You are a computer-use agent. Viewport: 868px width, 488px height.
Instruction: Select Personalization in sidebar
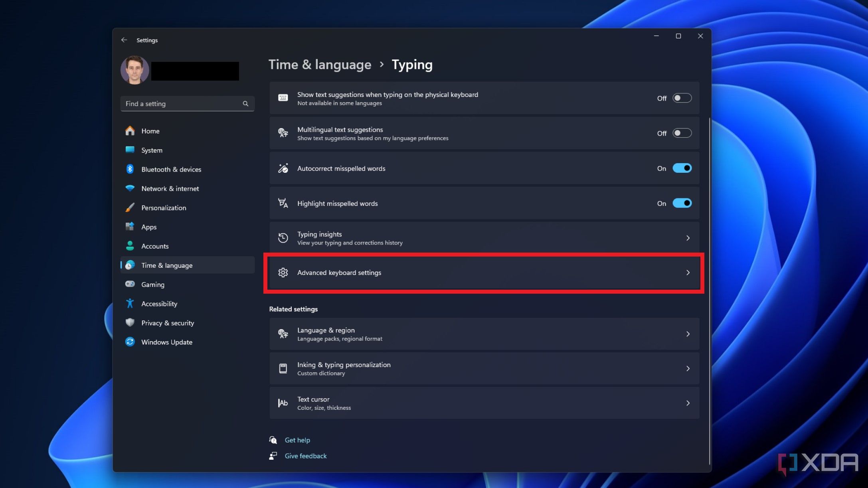(163, 207)
